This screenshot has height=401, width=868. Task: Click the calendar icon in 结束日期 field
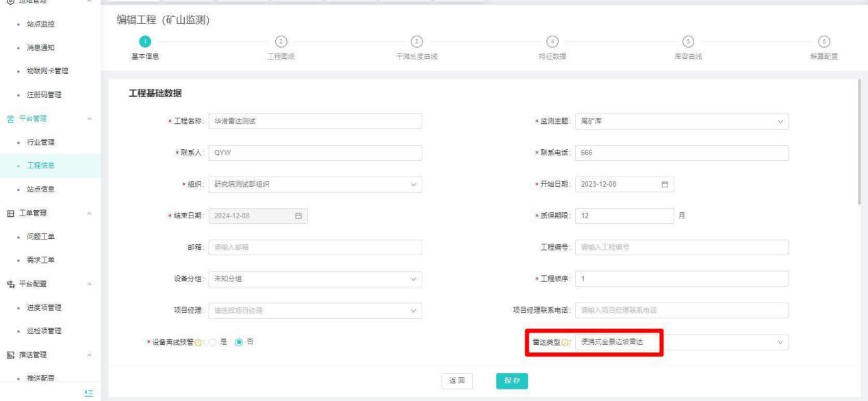(298, 216)
